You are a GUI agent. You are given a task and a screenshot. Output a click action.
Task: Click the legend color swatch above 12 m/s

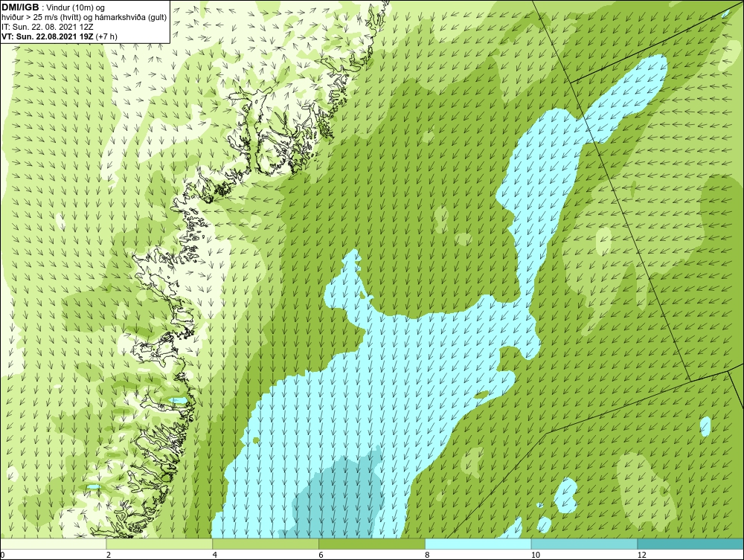690,544
